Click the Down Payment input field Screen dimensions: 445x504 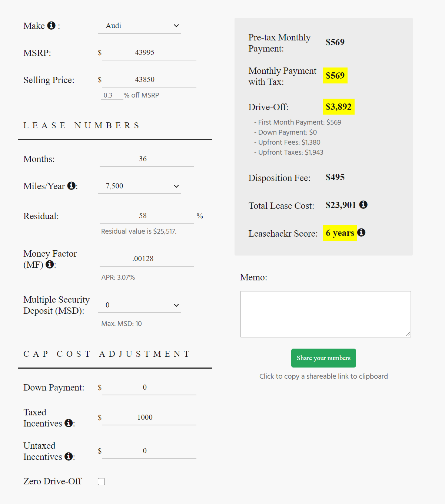149,387
